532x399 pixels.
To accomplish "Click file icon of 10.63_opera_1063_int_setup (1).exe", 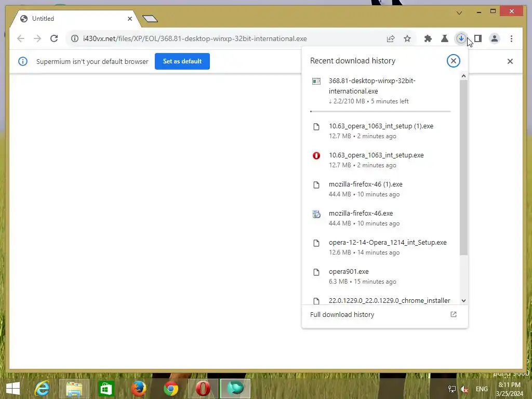I will point(316,127).
